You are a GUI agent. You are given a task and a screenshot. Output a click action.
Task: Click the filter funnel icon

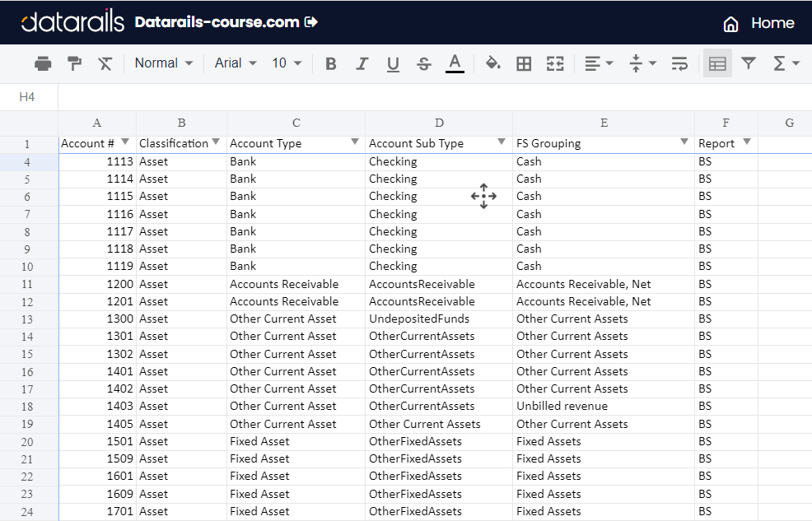click(x=748, y=63)
